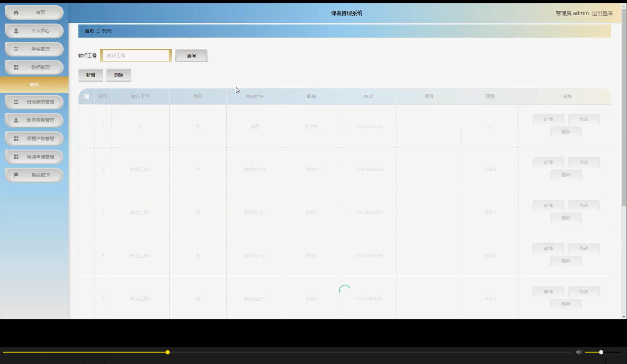This screenshot has height=364, width=627.
Task: Click the 查询 search button
Action: (191, 55)
